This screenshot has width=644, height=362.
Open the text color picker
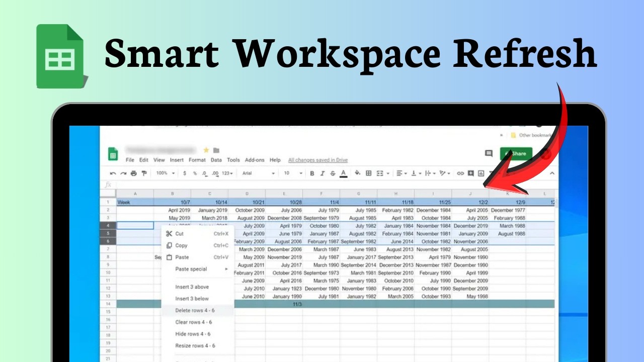(343, 173)
